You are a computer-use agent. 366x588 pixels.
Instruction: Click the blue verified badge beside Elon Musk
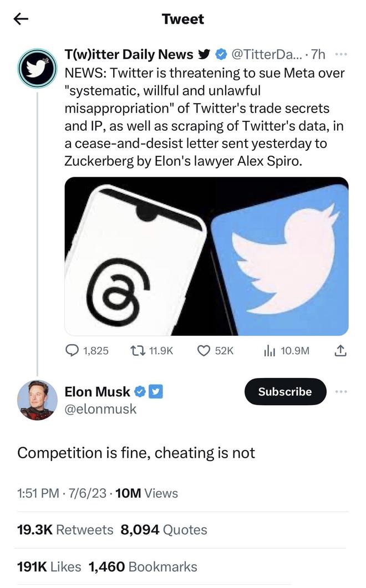[x=140, y=392]
